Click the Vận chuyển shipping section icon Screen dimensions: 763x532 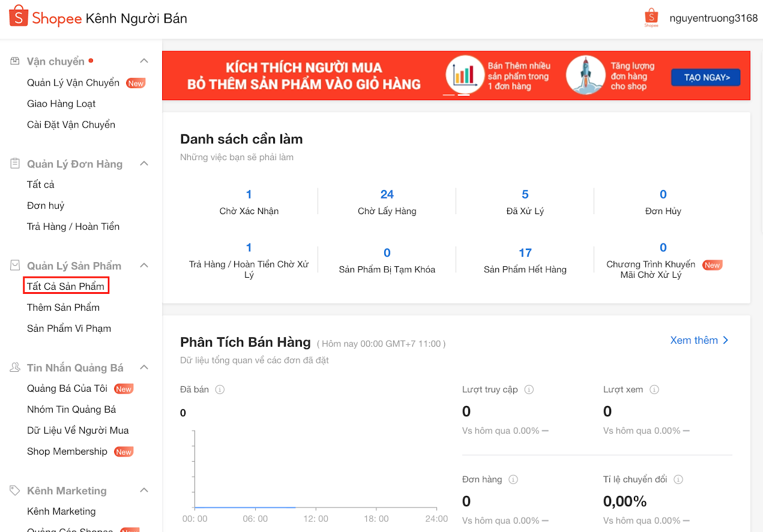pos(15,61)
